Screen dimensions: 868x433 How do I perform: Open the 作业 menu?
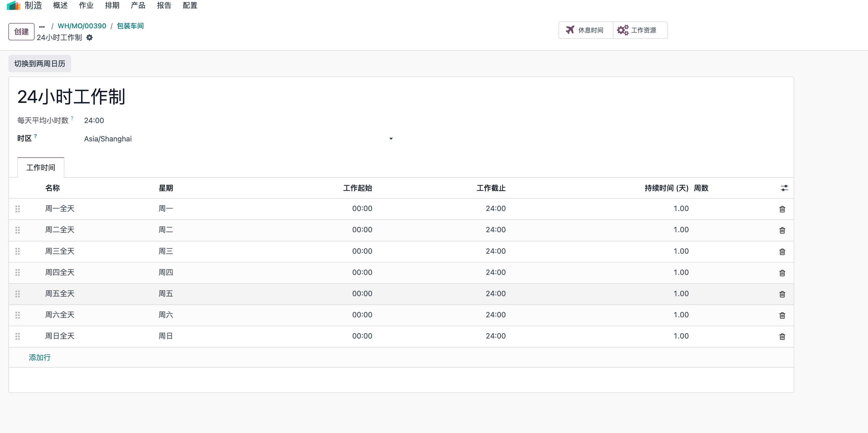pyautogui.click(x=86, y=5)
